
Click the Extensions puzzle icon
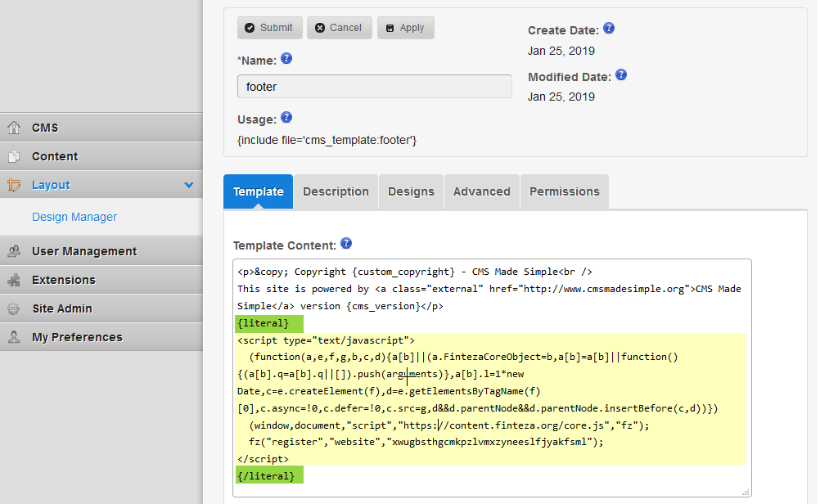pos(14,280)
